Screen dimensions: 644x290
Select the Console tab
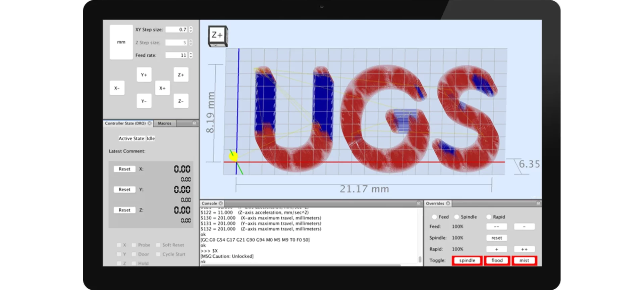coord(209,203)
